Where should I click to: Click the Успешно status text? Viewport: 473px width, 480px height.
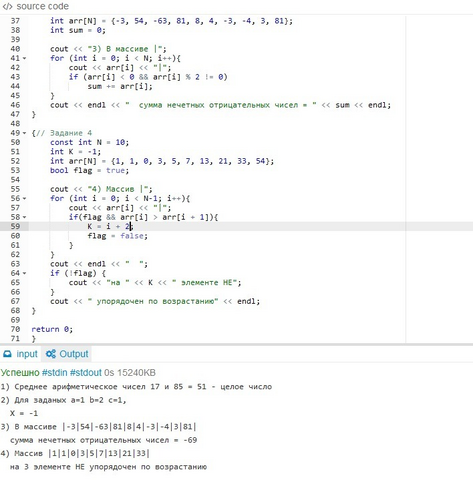pyautogui.click(x=20, y=373)
